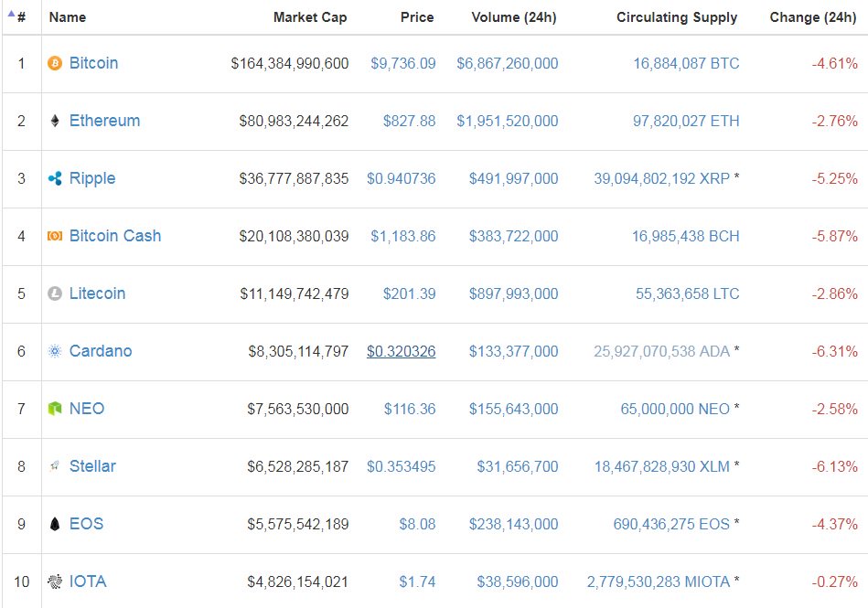Image resolution: width=868 pixels, height=608 pixels.
Task: Open the Bitcoin Cash name link
Action: [x=115, y=236]
